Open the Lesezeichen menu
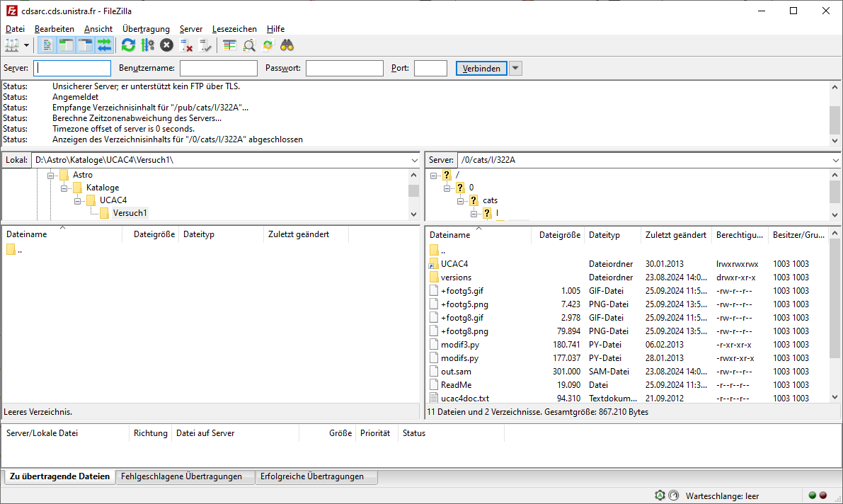The image size is (843, 504). point(234,29)
